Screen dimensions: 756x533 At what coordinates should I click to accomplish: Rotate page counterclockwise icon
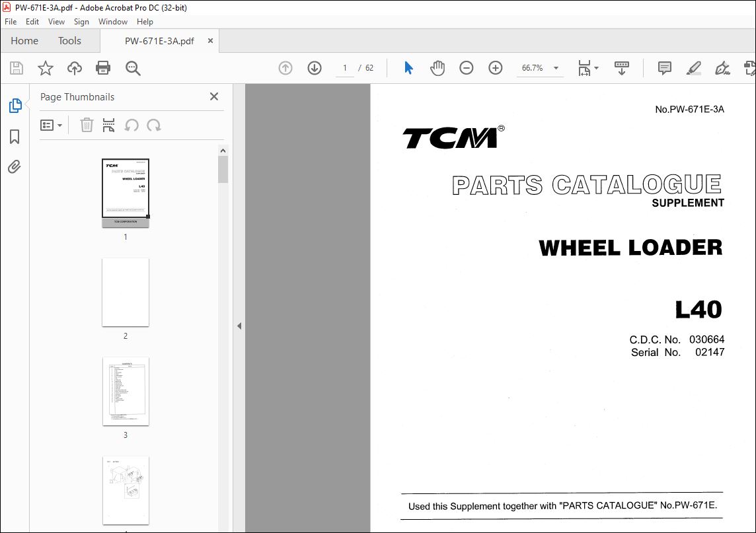point(132,125)
